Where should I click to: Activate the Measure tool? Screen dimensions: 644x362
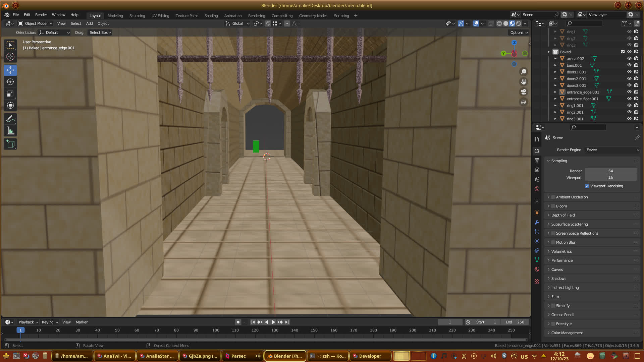click(x=10, y=131)
